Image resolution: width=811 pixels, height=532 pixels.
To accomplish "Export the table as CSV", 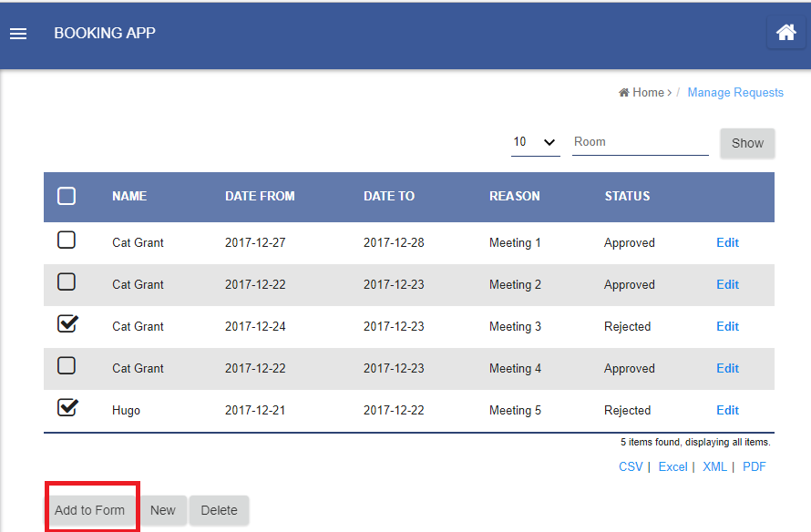I will [x=631, y=466].
